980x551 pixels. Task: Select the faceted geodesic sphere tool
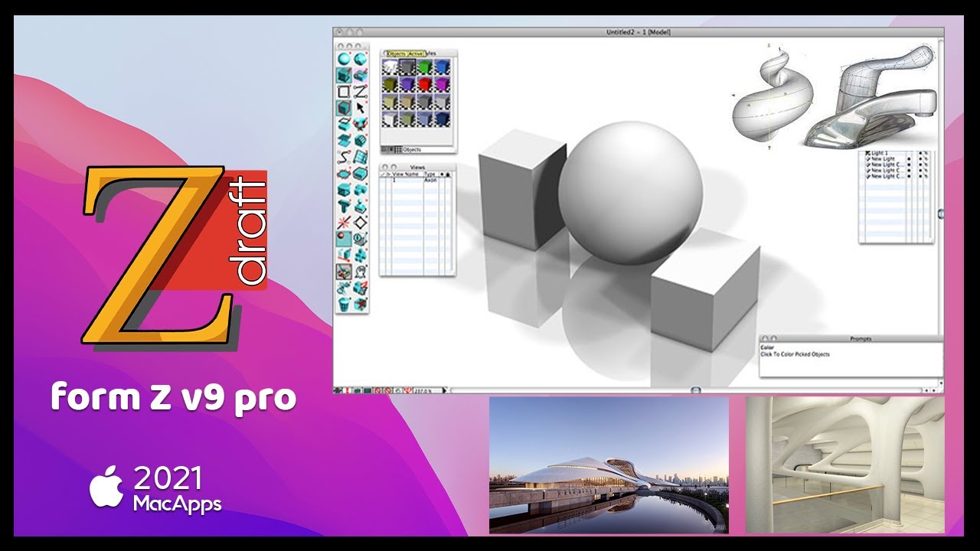coord(361,59)
